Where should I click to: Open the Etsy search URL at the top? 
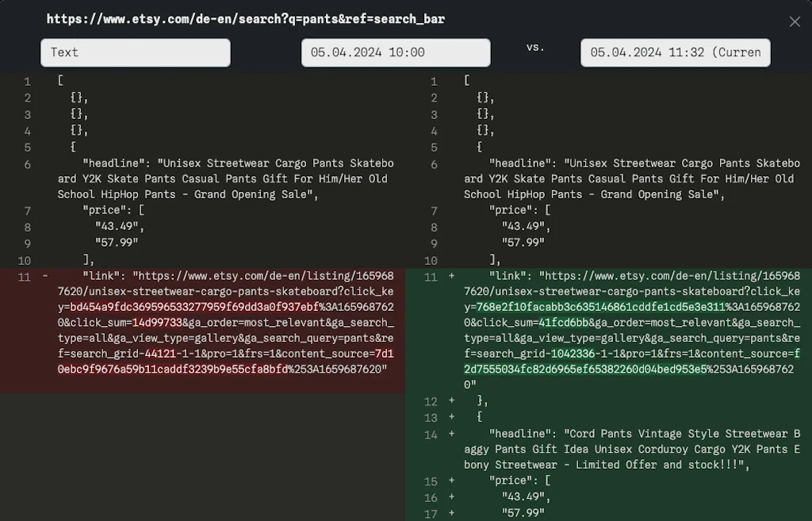click(x=247, y=18)
